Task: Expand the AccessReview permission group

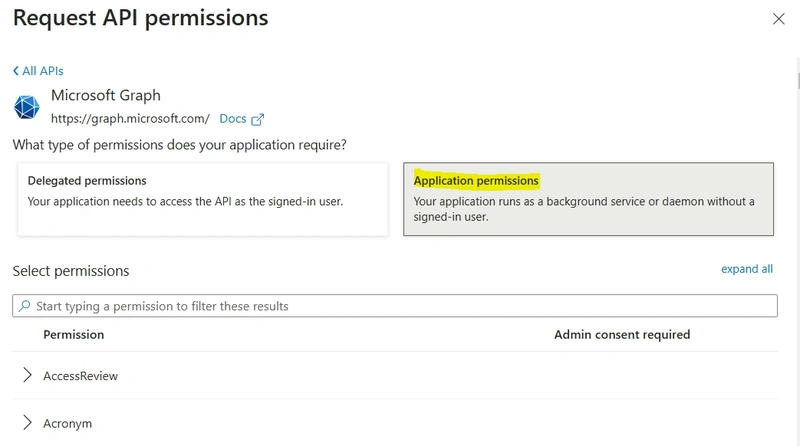Action: pyautogui.click(x=28, y=375)
